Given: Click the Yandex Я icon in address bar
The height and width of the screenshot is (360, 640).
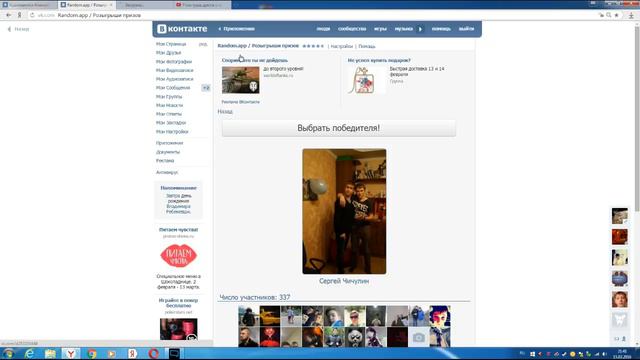Looking at the screenshot, I should [19, 15].
